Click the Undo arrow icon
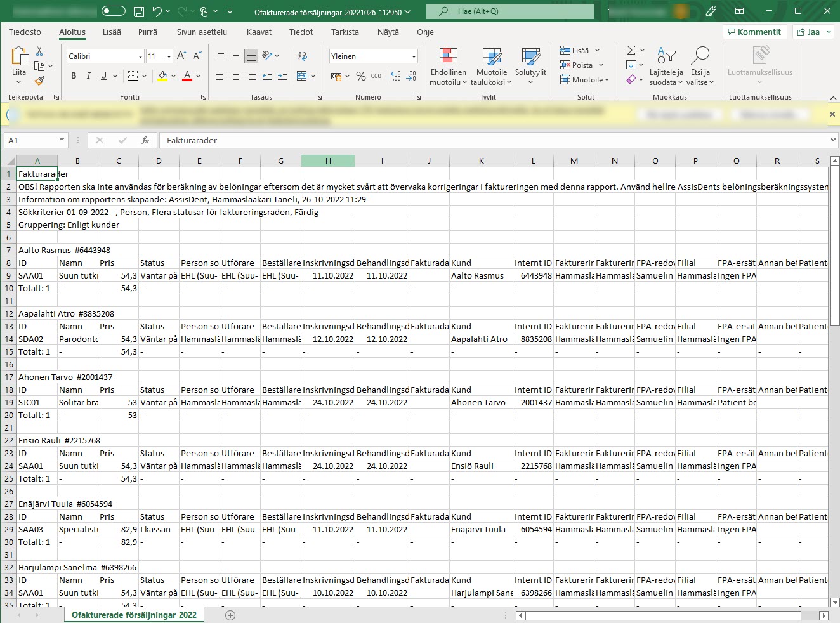 tap(157, 11)
